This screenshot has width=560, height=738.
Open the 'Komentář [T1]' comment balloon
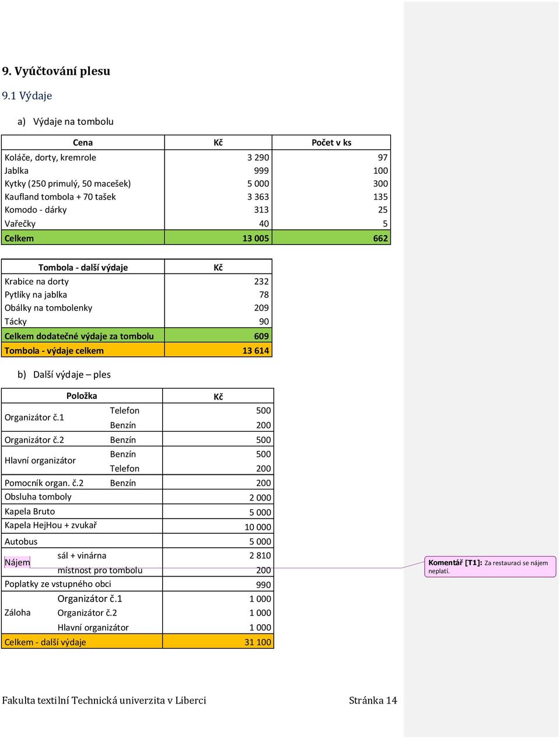click(x=490, y=567)
